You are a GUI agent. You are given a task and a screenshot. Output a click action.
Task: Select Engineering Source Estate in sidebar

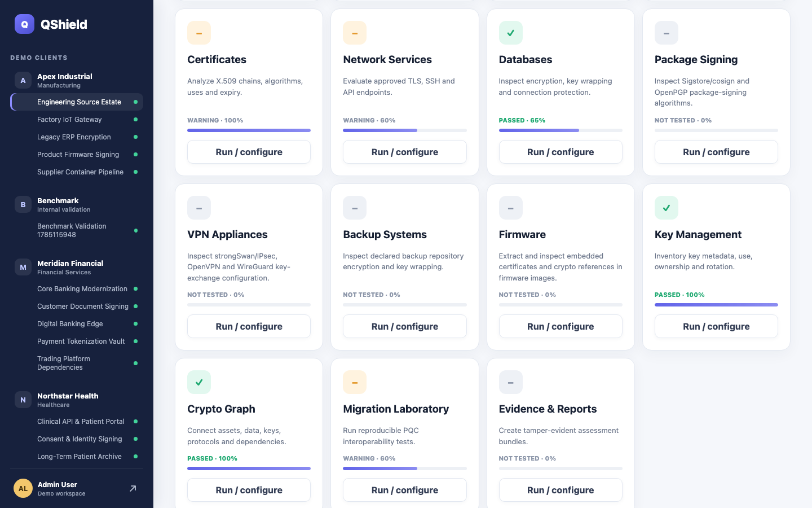coord(77,102)
